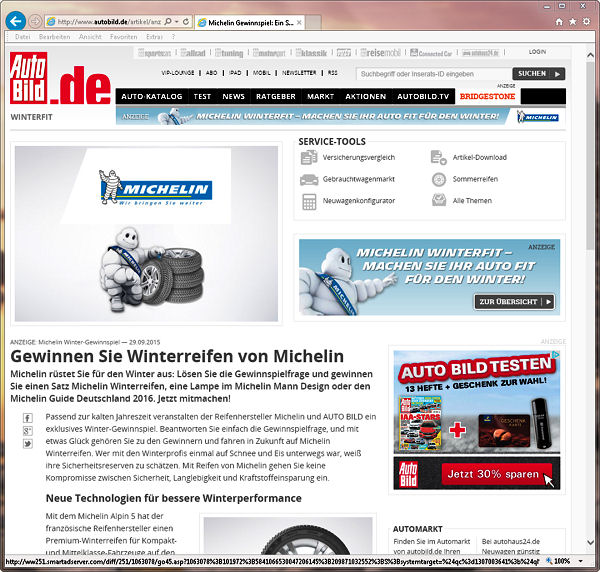Click the refresh icon in address bar
The width and height of the screenshot is (600, 572).
click(186, 22)
